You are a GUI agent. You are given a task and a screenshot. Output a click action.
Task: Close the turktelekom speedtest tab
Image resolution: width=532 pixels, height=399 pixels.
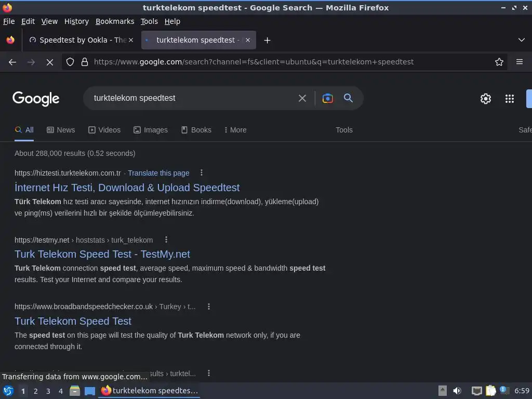coord(248,40)
